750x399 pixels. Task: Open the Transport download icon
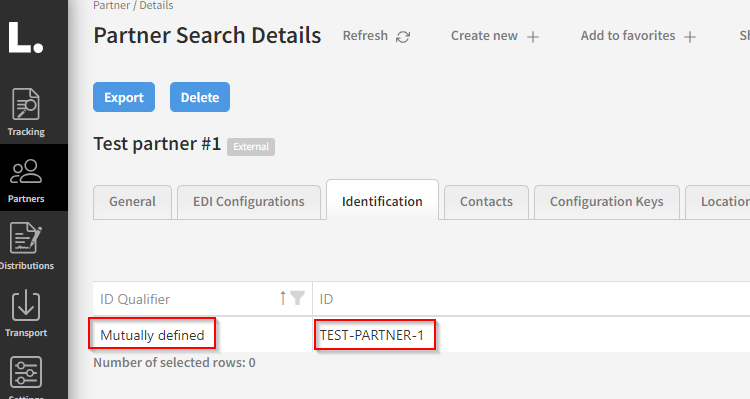pyautogui.click(x=26, y=305)
